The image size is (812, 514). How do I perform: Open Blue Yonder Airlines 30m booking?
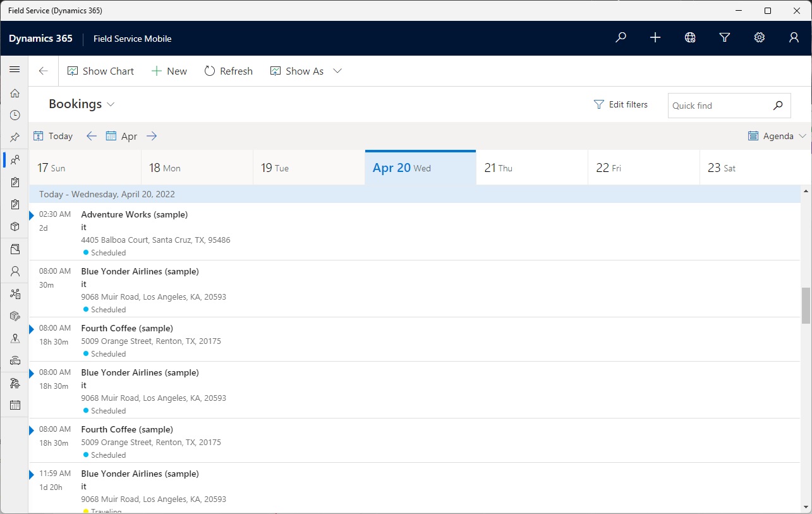point(415,288)
